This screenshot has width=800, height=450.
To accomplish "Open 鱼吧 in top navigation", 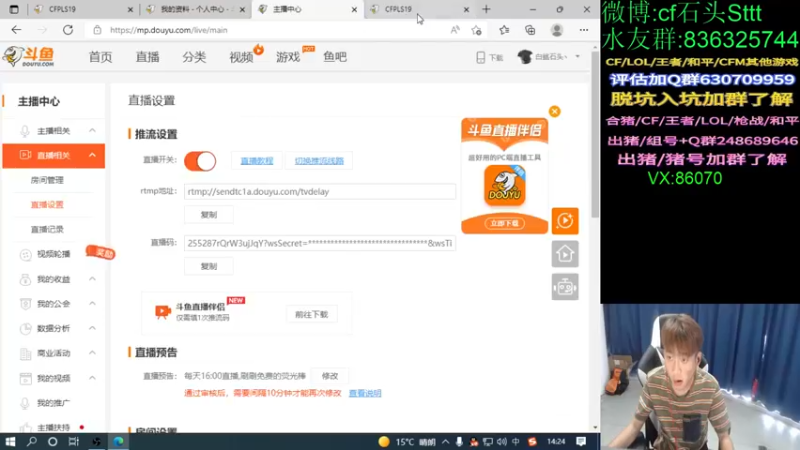I will [x=335, y=57].
